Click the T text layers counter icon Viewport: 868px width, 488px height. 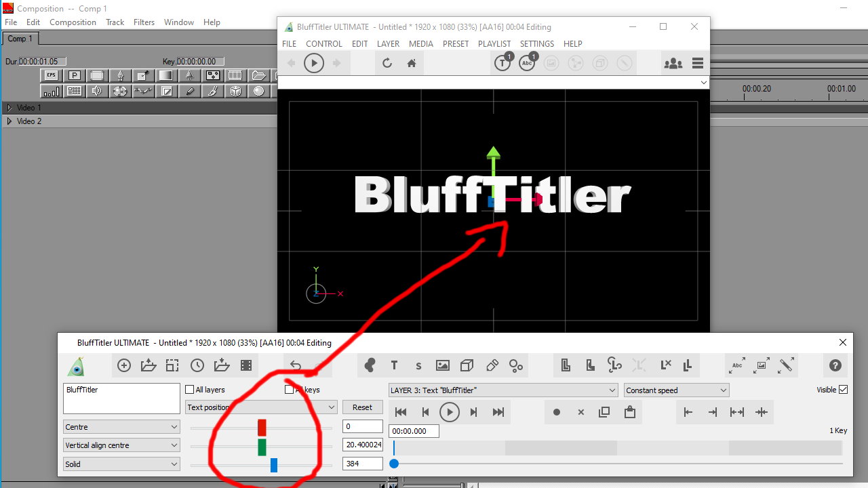502,62
